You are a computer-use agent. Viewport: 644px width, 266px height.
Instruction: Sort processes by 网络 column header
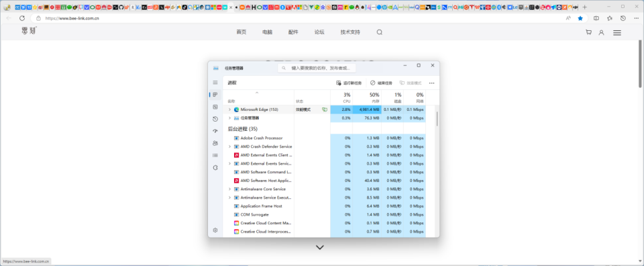pos(415,98)
